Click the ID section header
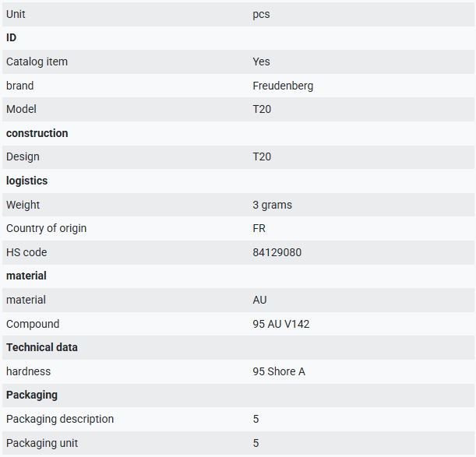This screenshot has height=457, width=476. [x=11, y=38]
